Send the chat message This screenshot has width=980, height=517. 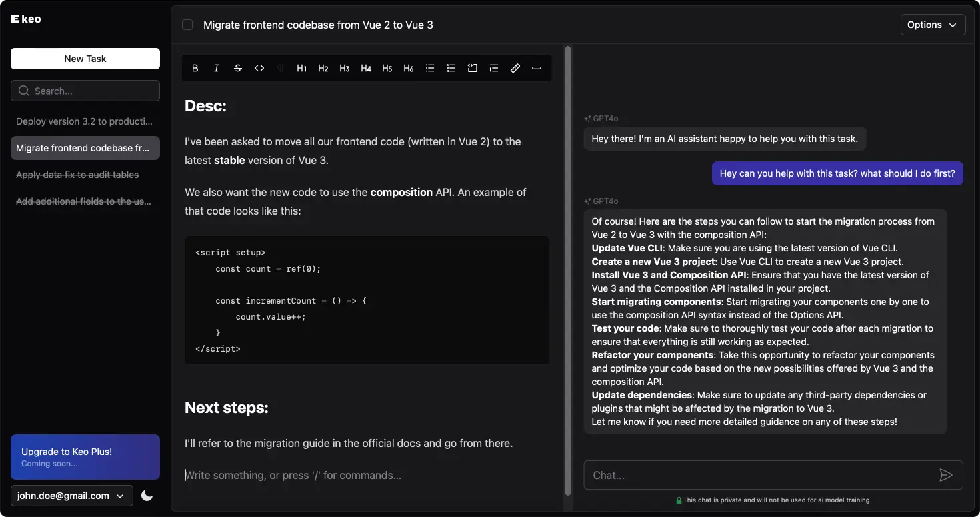(946, 475)
